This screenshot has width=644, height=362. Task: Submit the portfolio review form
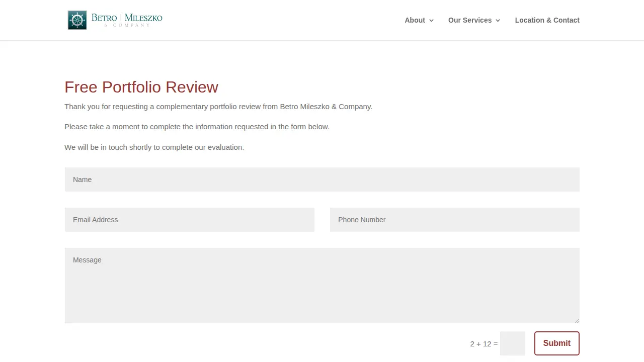click(557, 343)
